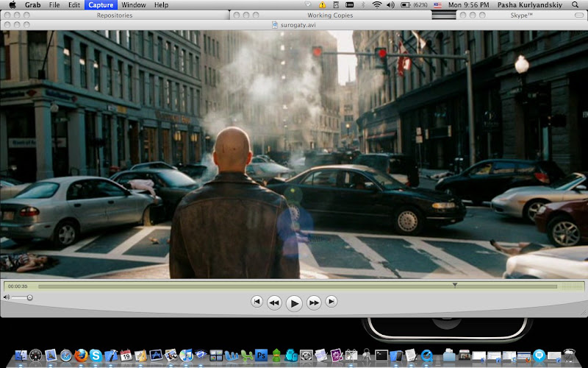Image resolution: width=588 pixels, height=368 pixels.
Task: Open Spotlight search in the menu bar
Action: point(575,5)
